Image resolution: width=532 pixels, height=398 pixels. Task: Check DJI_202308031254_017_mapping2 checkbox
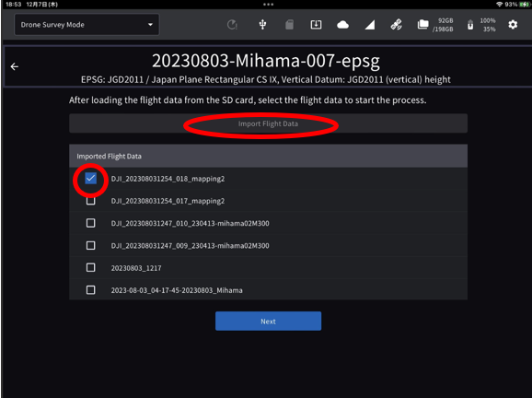90,201
